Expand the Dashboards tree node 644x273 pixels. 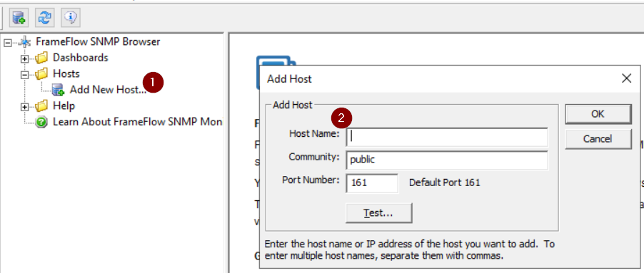point(25,58)
